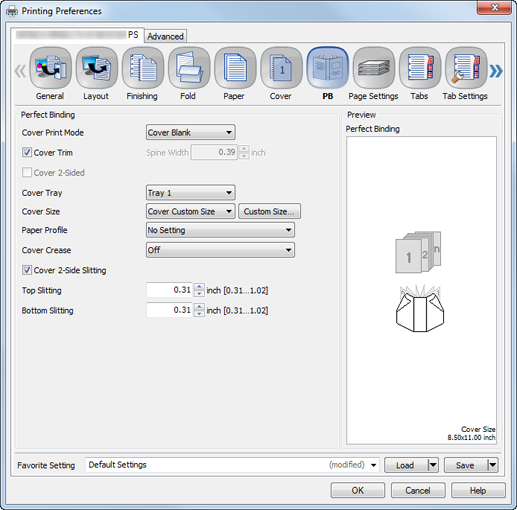Viewport: 517px width, 510px height.
Task: Select the Tab Settings icon
Action: tap(466, 68)
